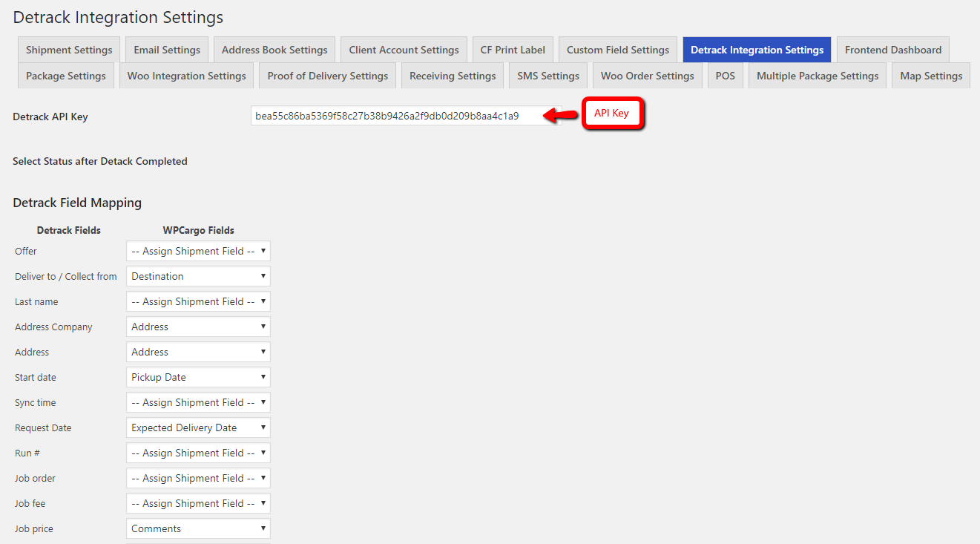Click the 'Deliver to / Collect from' row label
The width and height of the screenshot is (980, 544).
66,276
